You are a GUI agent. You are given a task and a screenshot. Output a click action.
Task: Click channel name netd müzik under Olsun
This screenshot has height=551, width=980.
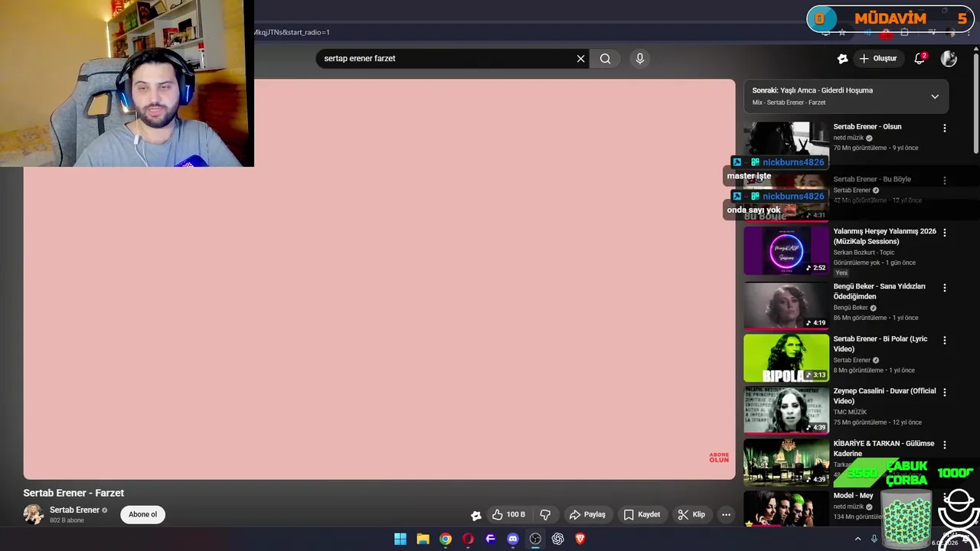(x=848, y=138)
